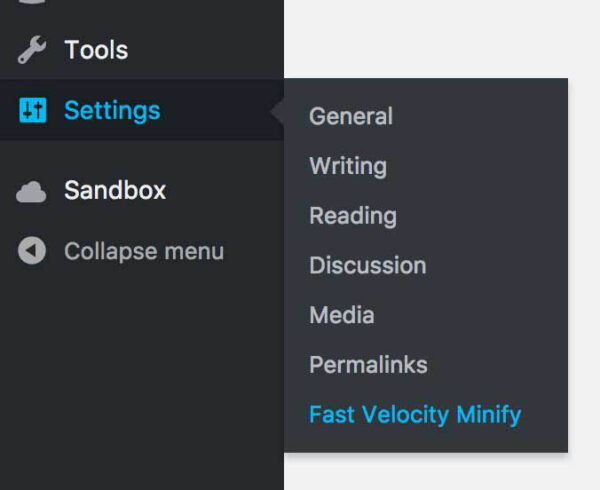Open the Tools menu label
The image size is (600, 490).
[x=96, y=50]
